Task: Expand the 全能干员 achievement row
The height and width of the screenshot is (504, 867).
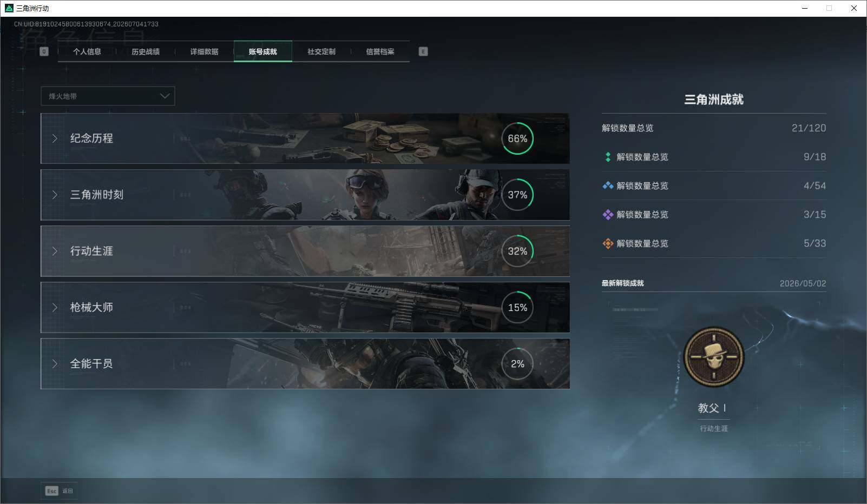Action: point(305,363)
